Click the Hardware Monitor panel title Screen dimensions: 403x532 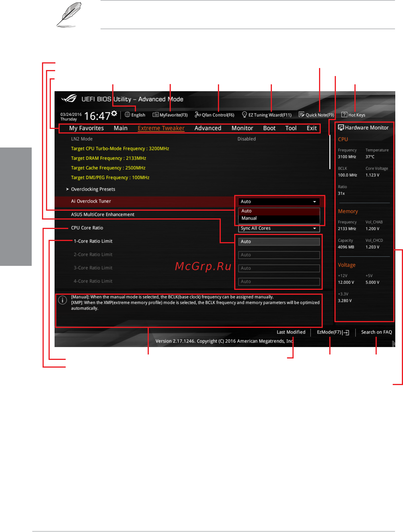(367, 128)
